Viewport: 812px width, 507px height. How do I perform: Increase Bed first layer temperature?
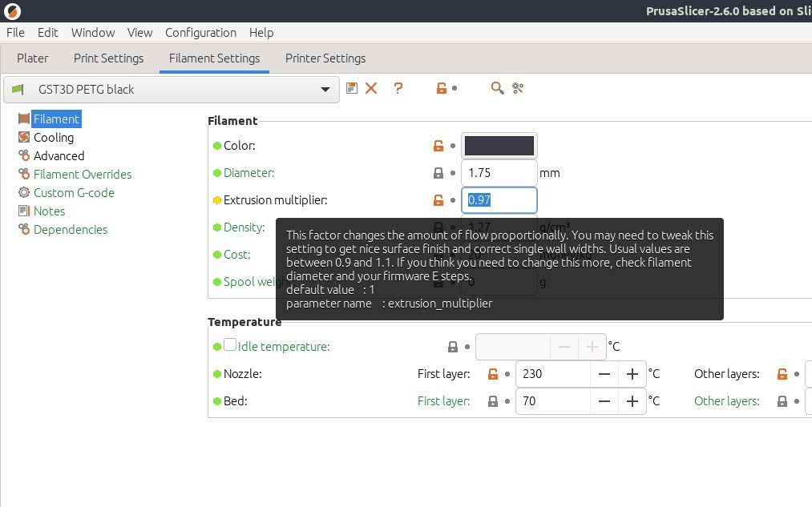click(x=632, y=401)
